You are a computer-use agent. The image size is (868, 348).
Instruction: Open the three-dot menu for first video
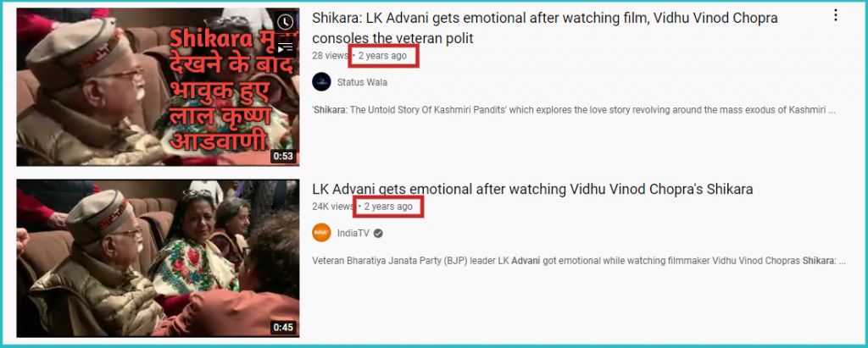[x=835, y=16]
